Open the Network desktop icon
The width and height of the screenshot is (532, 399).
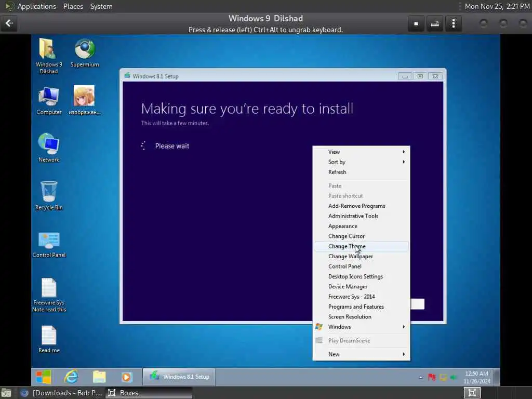pos(49,148)
